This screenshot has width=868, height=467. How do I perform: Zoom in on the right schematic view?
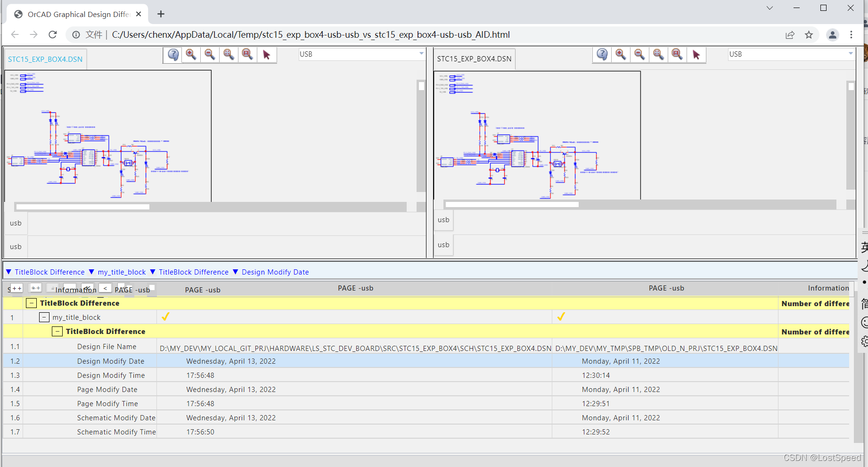pos(621,55)
